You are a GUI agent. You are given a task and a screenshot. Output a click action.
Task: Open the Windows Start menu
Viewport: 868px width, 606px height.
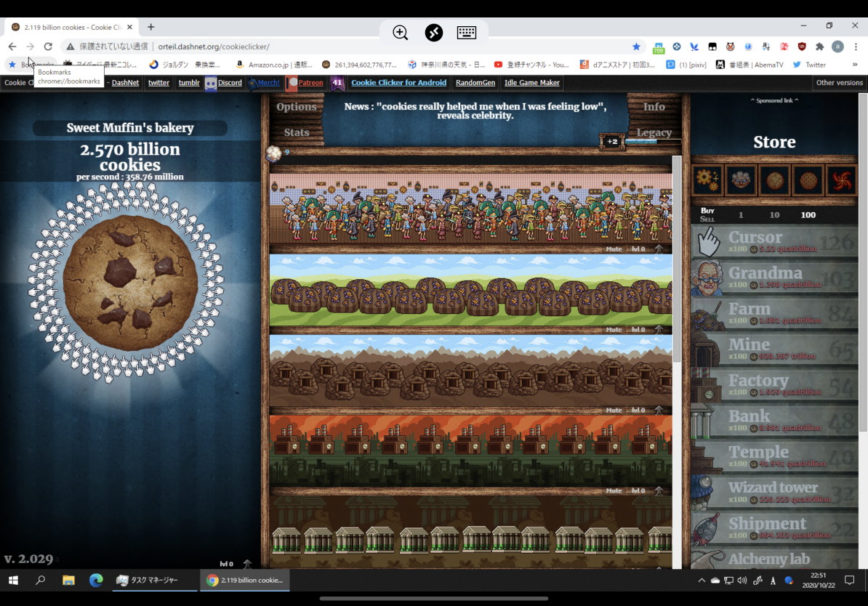pos(13,580)
